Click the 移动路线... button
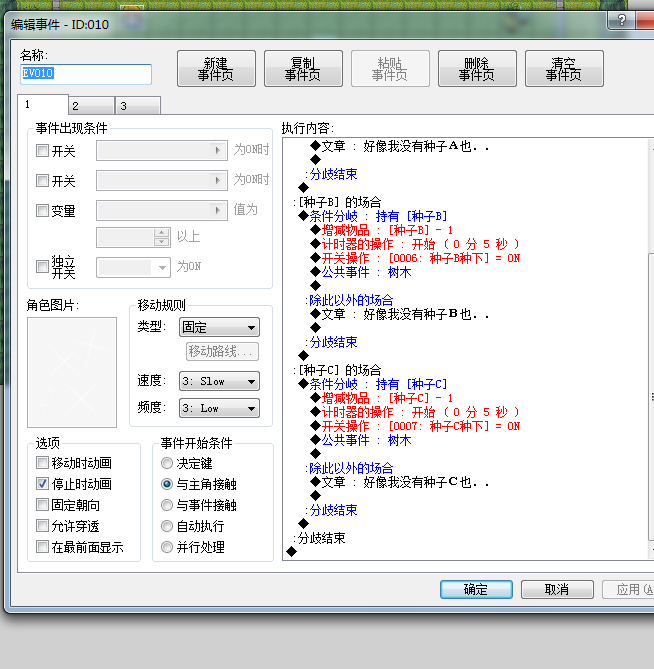 coord(222,352)
